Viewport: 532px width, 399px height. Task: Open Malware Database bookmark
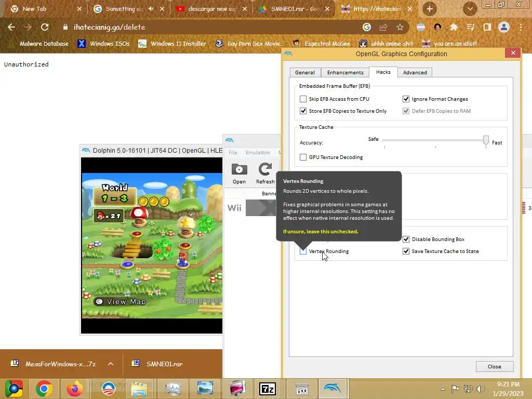click(44, 44)
